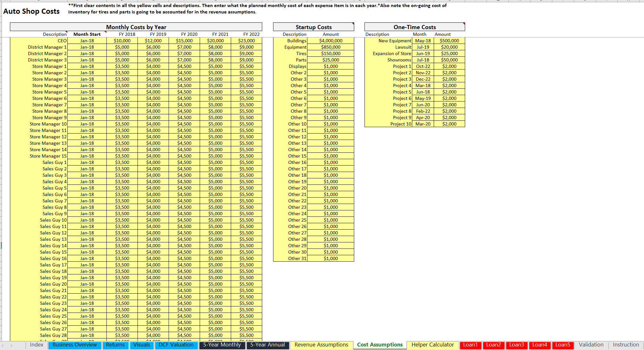Open the Loan2 sheet tab
The height and width of the screenshot is (350, 644).
493,345
